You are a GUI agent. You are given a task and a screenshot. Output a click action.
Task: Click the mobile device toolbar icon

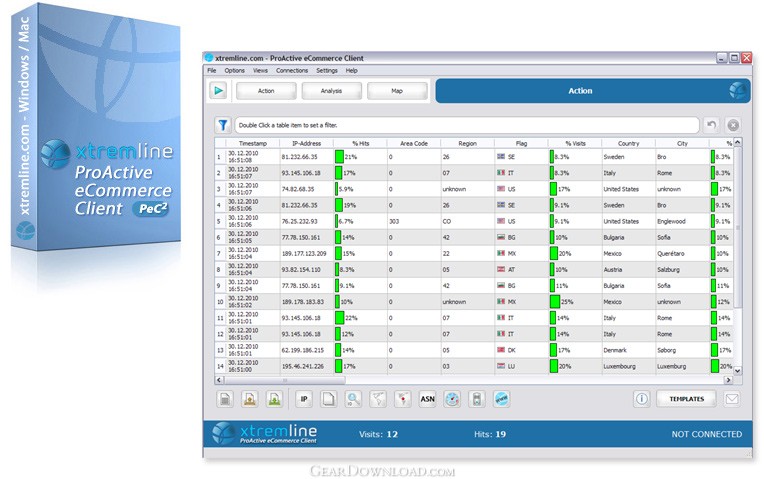click(x=477, y=399)
